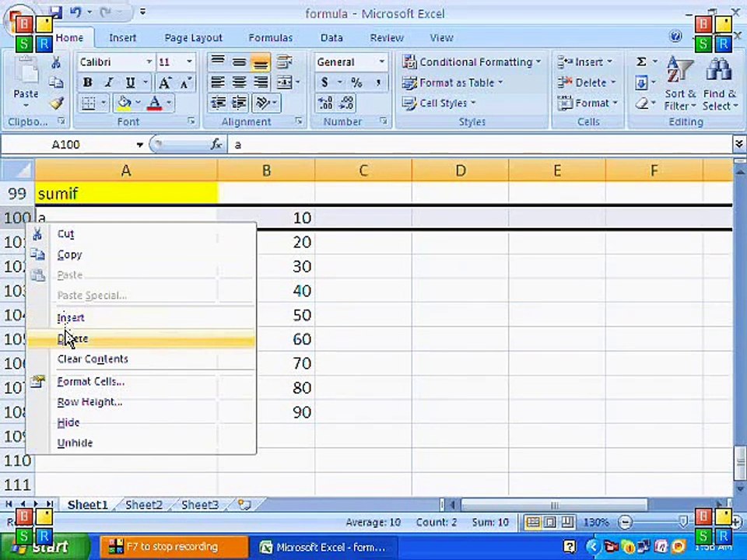Screen dimensions: 747x560
Task: Click the Name Box showing A100
Action: point(68,145)
